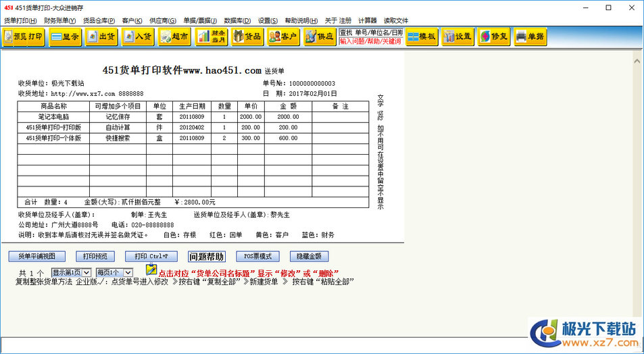Screen dimensions: 644x354
Task: Open the 入货 incoming goods toolbar button
Action: [138, 36]
